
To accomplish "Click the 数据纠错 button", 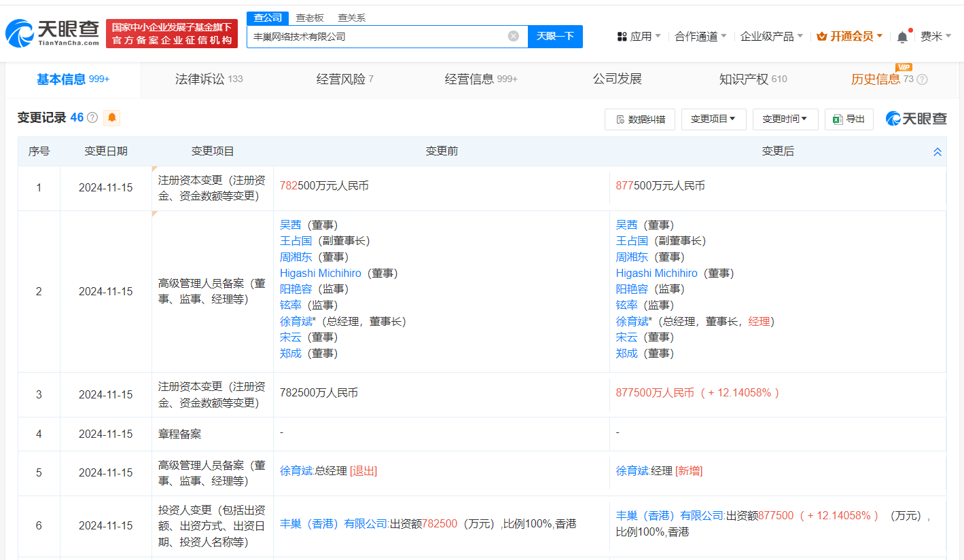I will 639,119.
